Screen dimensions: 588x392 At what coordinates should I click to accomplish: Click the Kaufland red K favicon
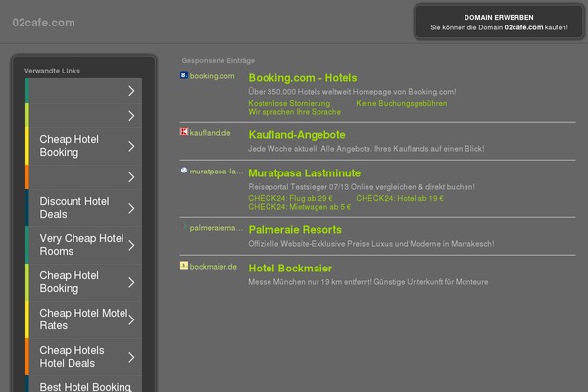[x=184, y=132]
